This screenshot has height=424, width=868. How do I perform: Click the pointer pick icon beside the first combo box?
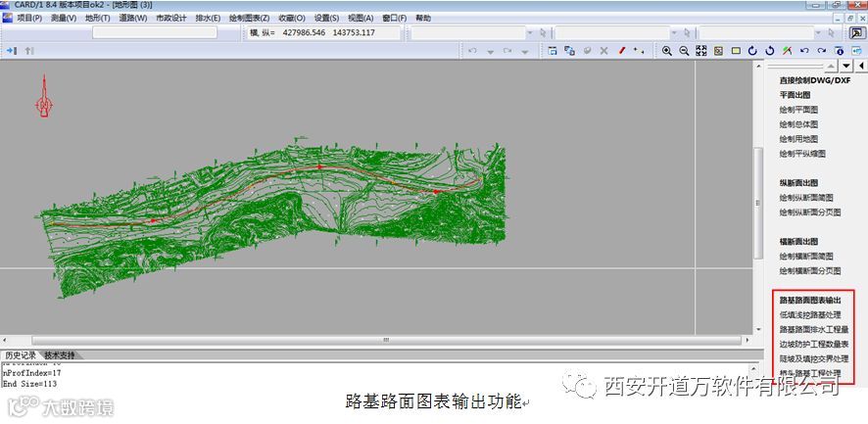point(543,32)
